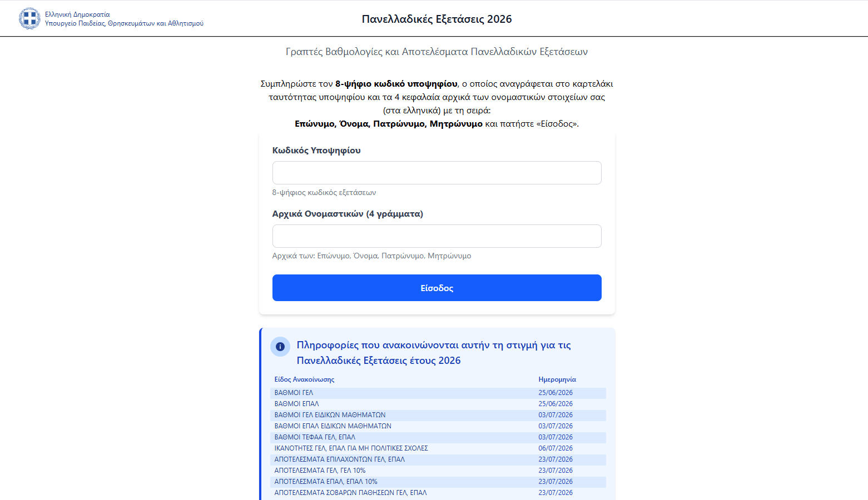Viewport: 868px width, 500px height.
Task: Click the Ημερομηνία column header
Action: pos(557,379)
